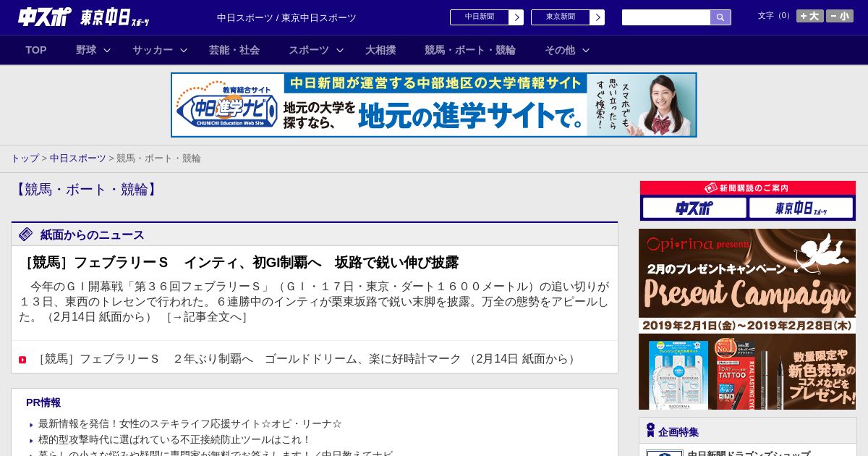Open the 東京新聞 header link button
Image resolution: width=868 pixels, height=456 pixels.
(561, 17)
